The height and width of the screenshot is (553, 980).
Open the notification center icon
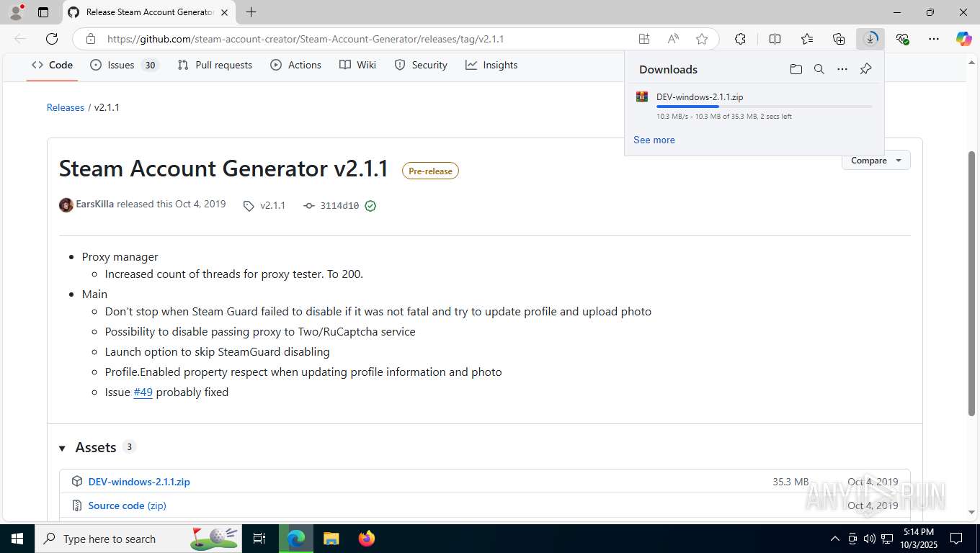tap(956, 539)
